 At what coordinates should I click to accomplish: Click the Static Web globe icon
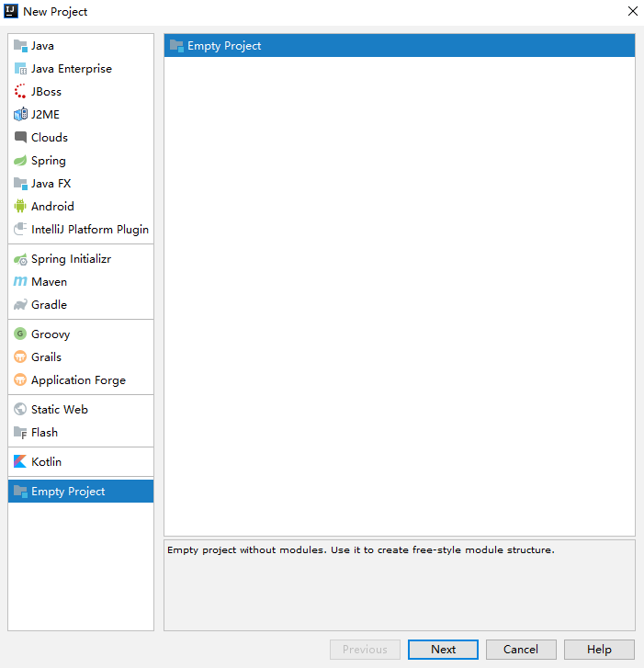point(20,410)
